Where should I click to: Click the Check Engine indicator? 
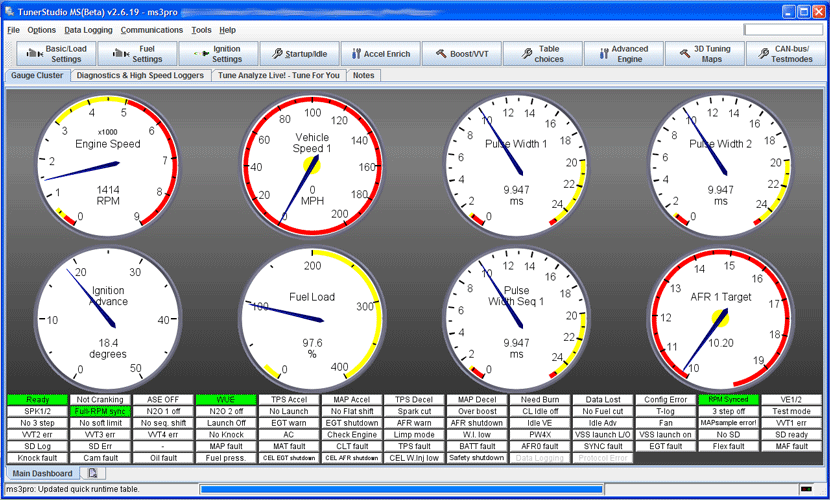[353, 435]
